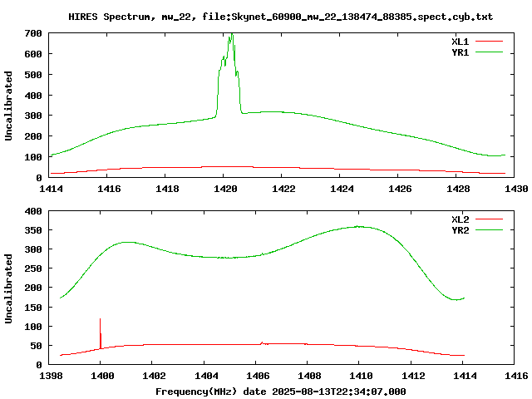Click the HIRES Spectrum plot title
Image resolution: width=532 pixels, height=399 pixels.
pos(281,17)
